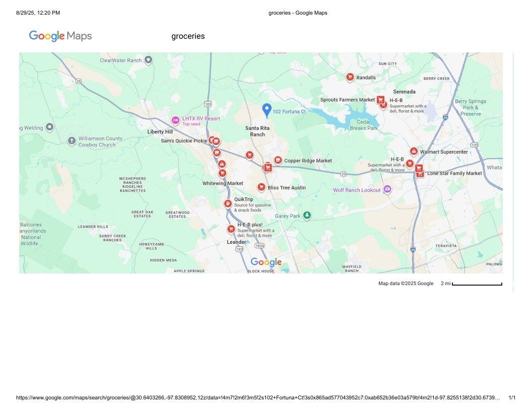The width and height of the screenshot is (532, 411).
Task: Select the 183A toll road shield
Action: click(x=259, y=245)
